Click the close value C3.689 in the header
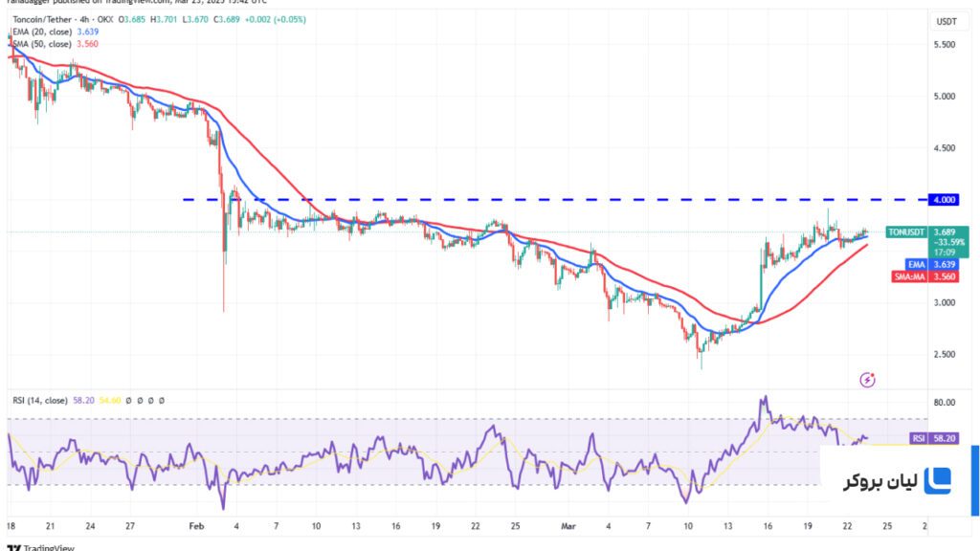The image size is (980, 551). [x=227, y=19]
